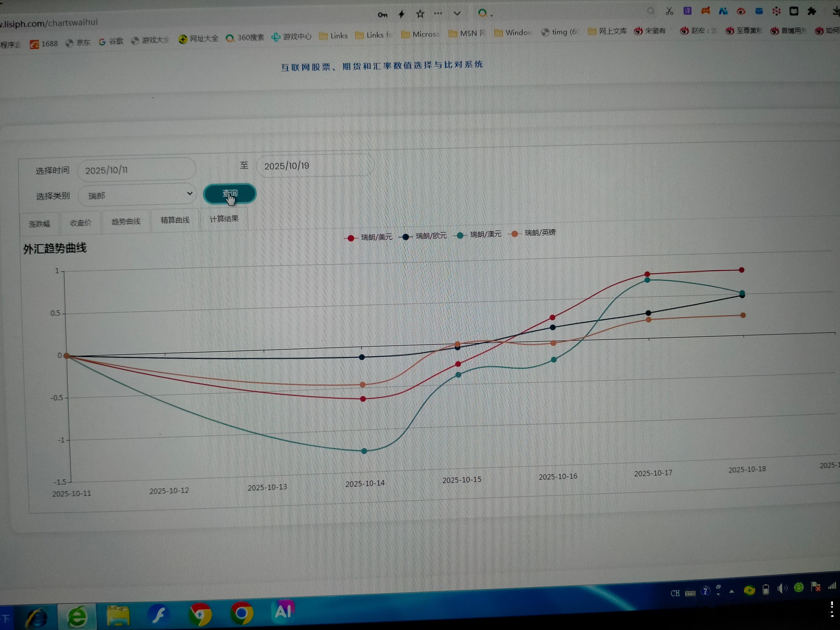
Task: Click the key password icon
Action: 382,15
